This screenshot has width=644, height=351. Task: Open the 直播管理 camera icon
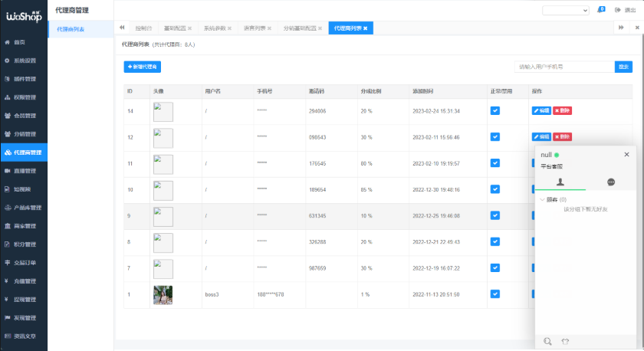click(x=7, y=171)
